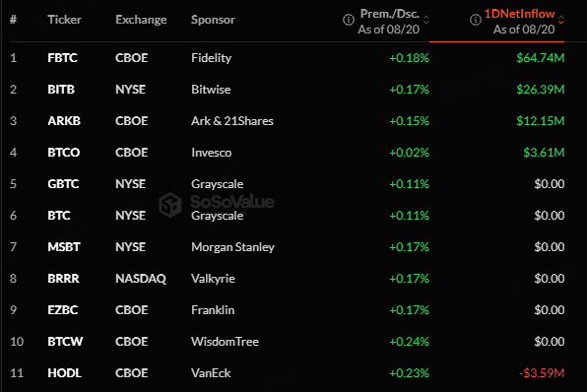Click the 1DNetInflow column header text

pos(520,14)
